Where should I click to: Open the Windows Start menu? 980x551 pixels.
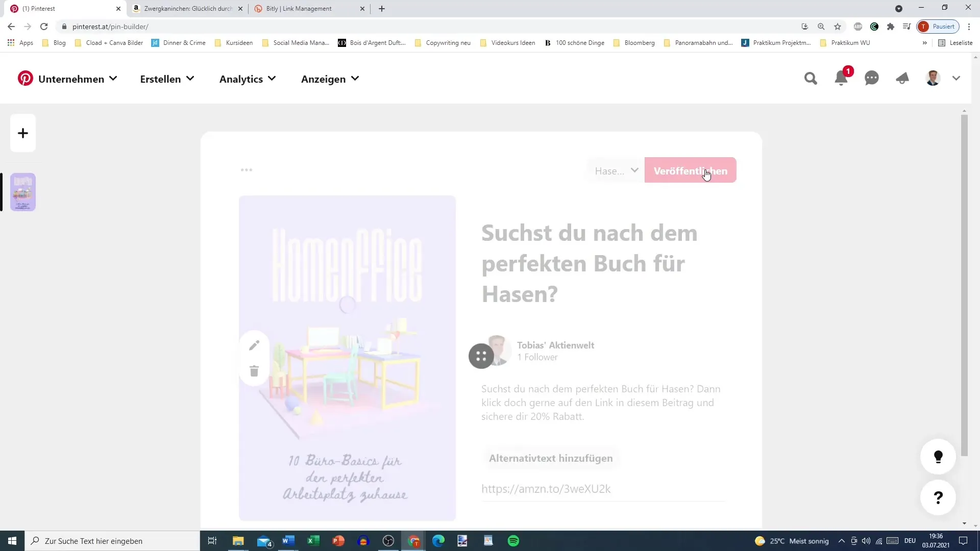pyautogui.click(x=12, y=541)
